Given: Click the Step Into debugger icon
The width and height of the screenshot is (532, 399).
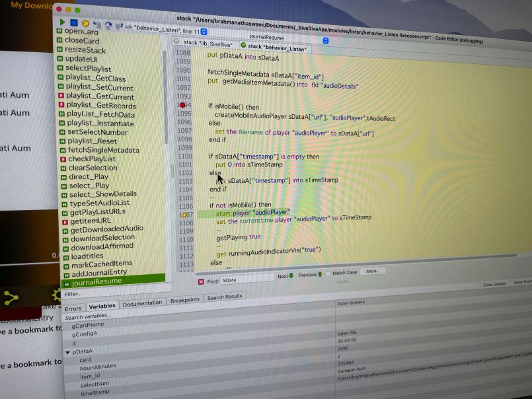Looking at the screenshot, I should (x=96, y=24).
